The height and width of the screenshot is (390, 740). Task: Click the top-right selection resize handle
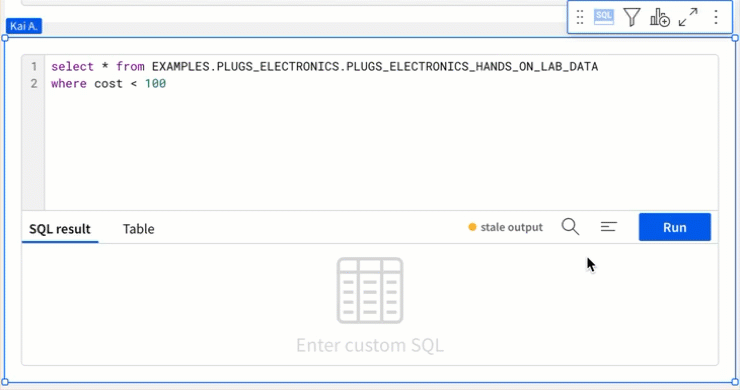[x=735, y=38]
